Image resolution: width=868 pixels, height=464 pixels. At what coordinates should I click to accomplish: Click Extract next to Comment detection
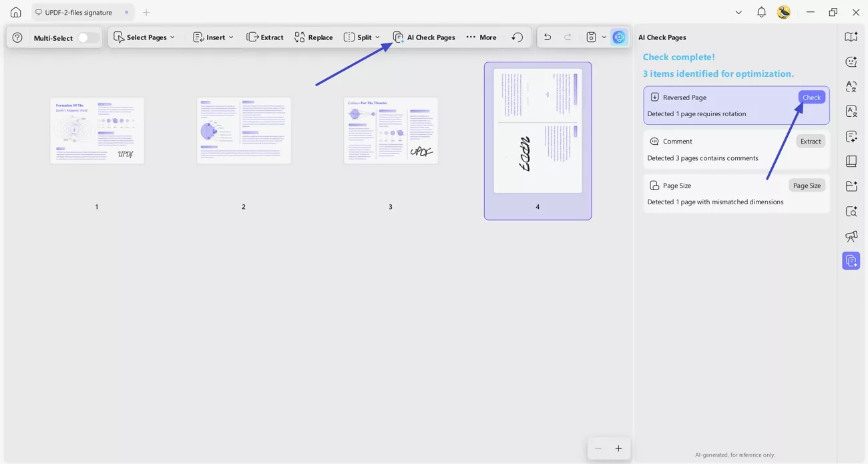810,141
